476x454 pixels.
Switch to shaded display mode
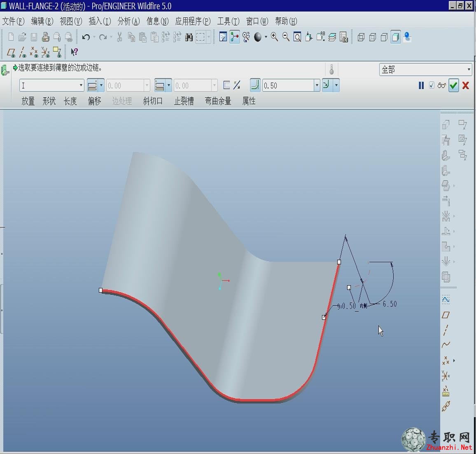396,37
